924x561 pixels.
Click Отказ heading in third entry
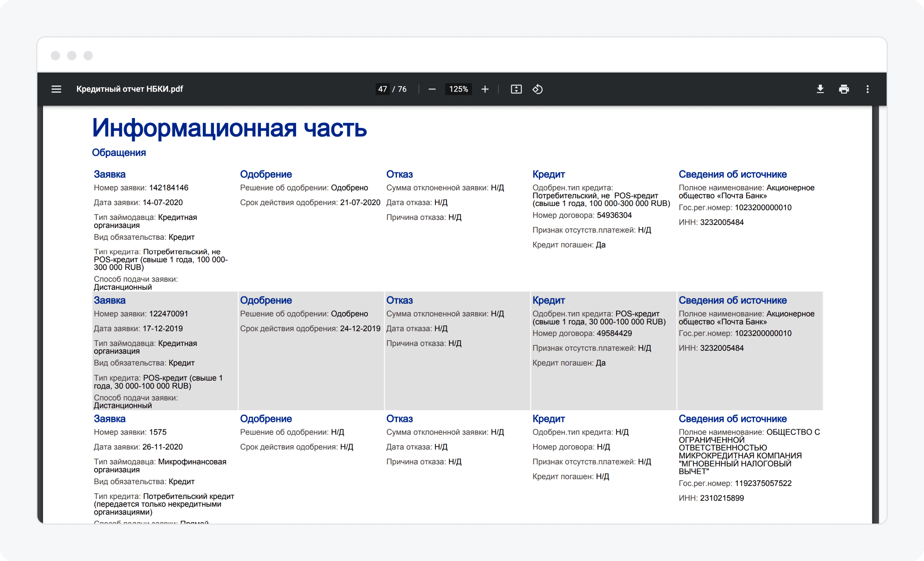click(x=399, y=418)
